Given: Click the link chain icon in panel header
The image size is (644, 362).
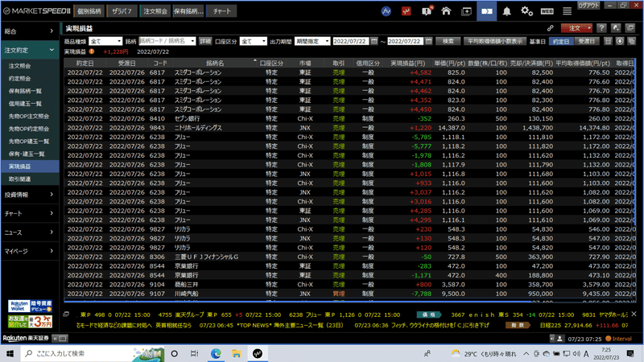Looking at the screenshot, I should [x=550, y=28].
